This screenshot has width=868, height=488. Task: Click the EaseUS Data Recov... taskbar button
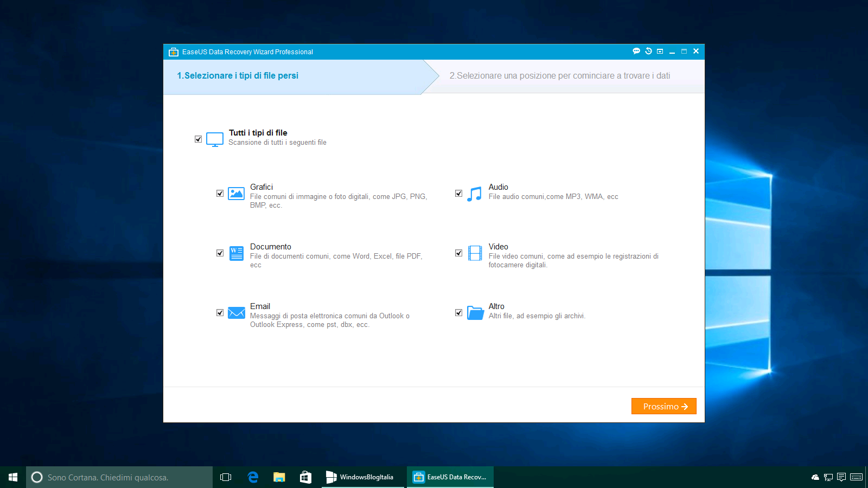tap(450, 477)
